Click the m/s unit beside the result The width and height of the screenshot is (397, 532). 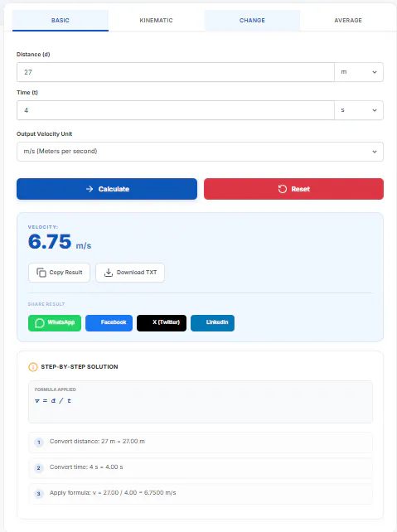[x=84, y=245]
